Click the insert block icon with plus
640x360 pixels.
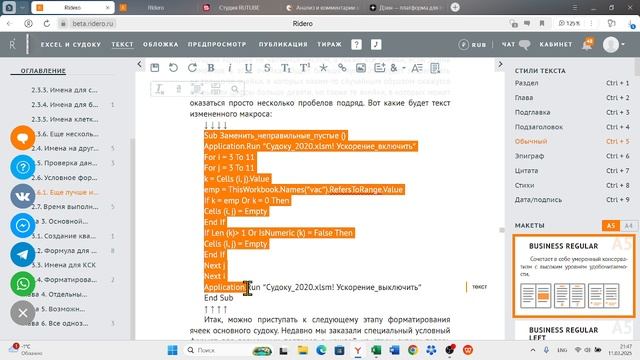tap(380, 68)
